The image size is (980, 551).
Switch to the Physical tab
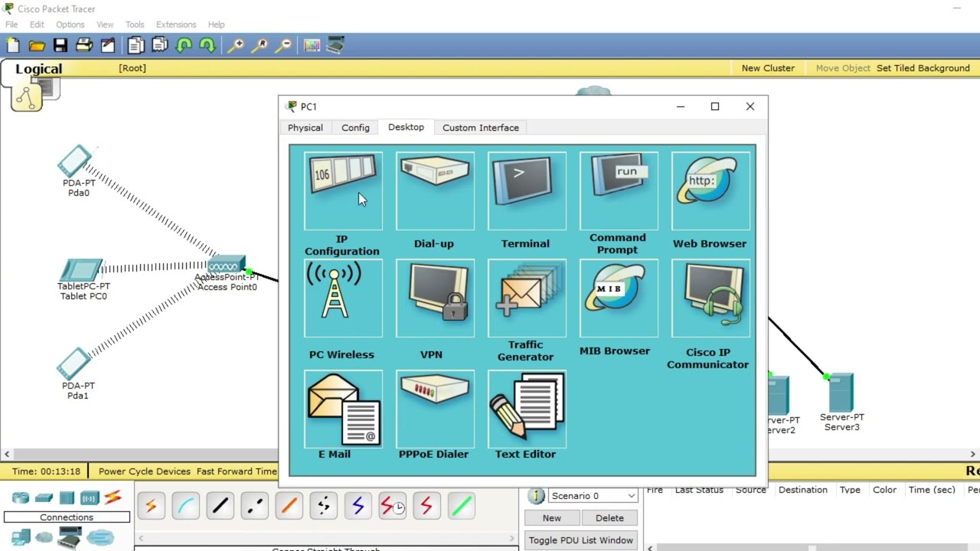tap(305, 128)
